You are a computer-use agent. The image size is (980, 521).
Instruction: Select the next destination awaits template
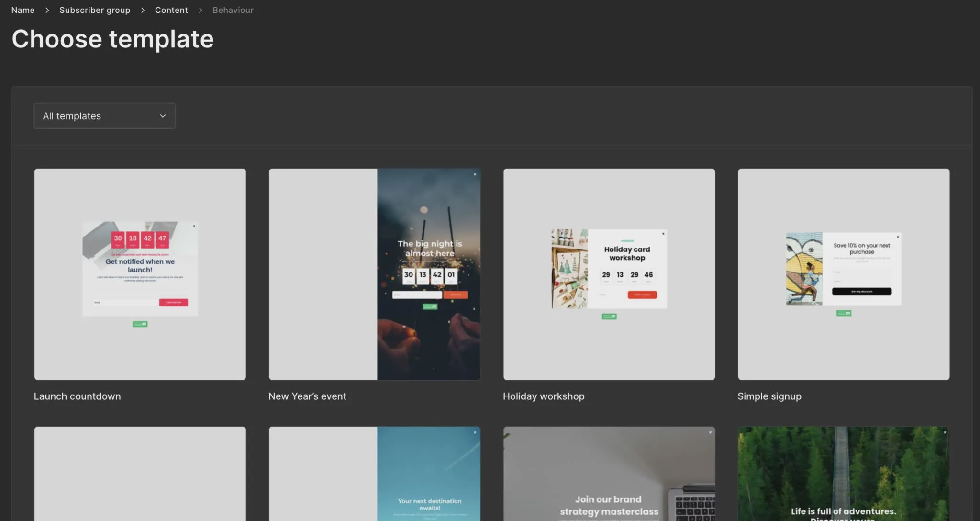tap(375, 474)
